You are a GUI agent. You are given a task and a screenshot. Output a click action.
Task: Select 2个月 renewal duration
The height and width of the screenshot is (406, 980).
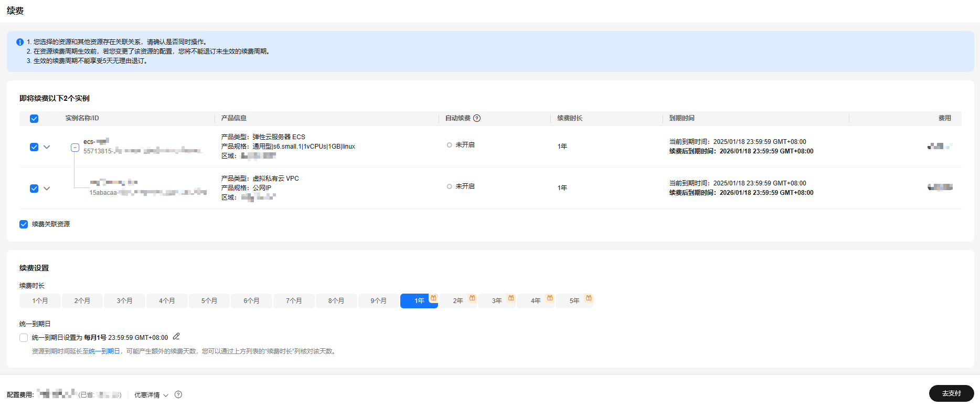point(82,301)
